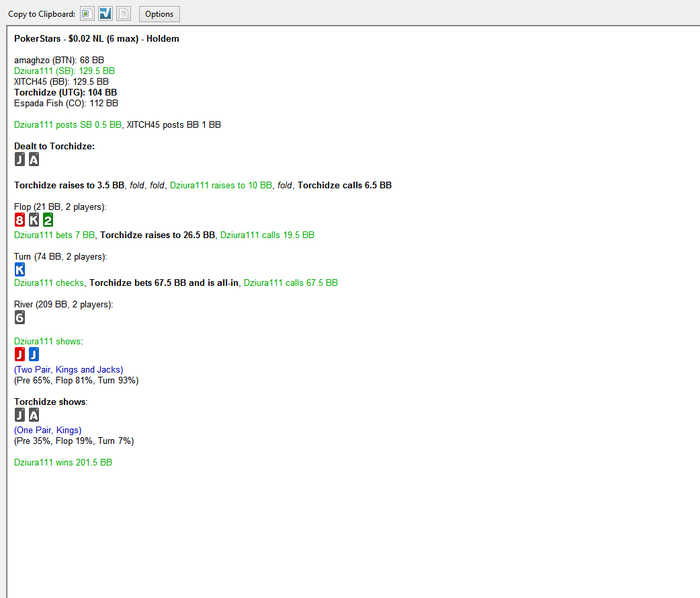
Task: Click 'Torchidze raises to 3.5 BB' text
Action: 69,185
